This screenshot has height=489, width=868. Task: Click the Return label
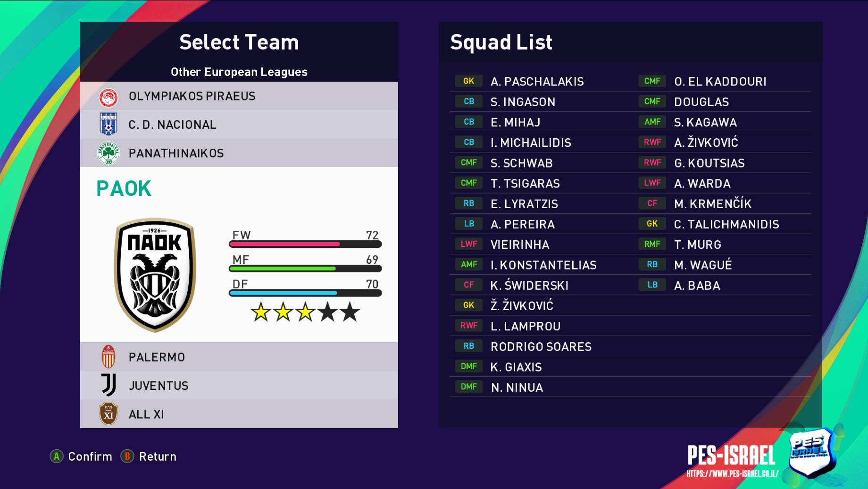pyautogui.click(x=158, y=456)
